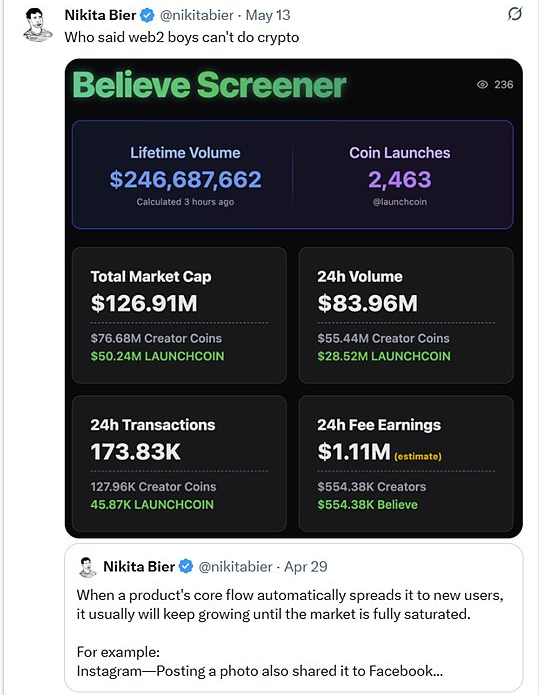Click the 24h Fee Earnings card
The height and width of the screenshot is (695, 539).
406,464
